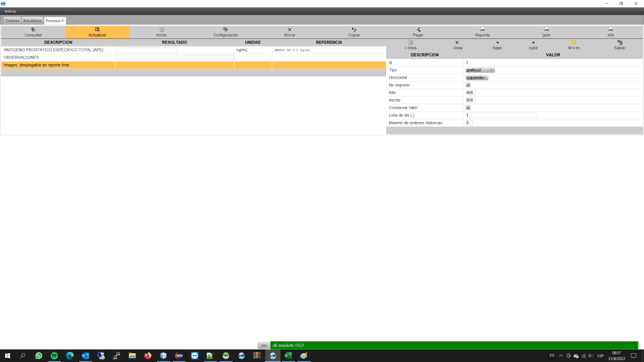The image size is (644, 362).
Task: Open Microsoft Edge from the taskbar
Action: pos(70,356)
